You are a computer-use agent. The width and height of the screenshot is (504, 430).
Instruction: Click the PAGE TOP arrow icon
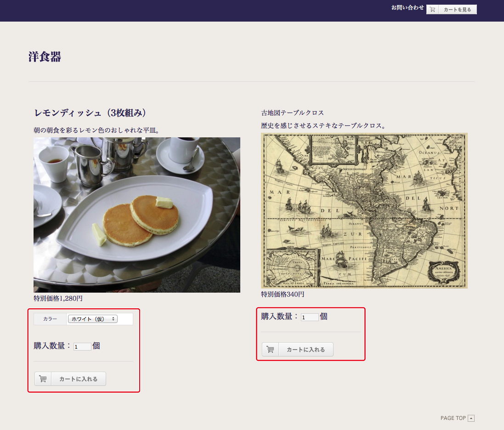point(471,418)
